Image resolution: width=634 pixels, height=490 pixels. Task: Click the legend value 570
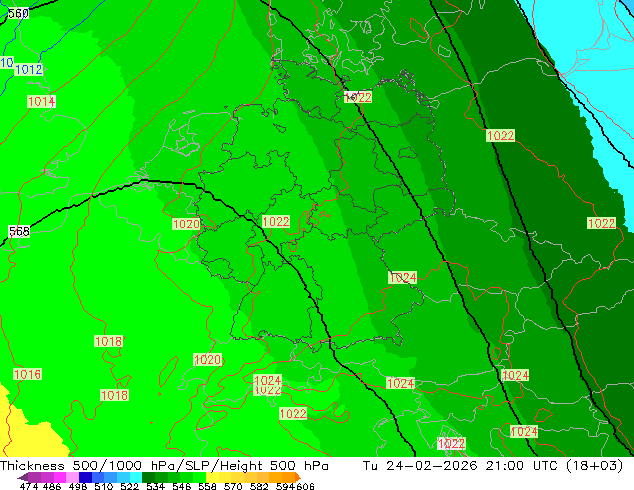click(233, 486)
